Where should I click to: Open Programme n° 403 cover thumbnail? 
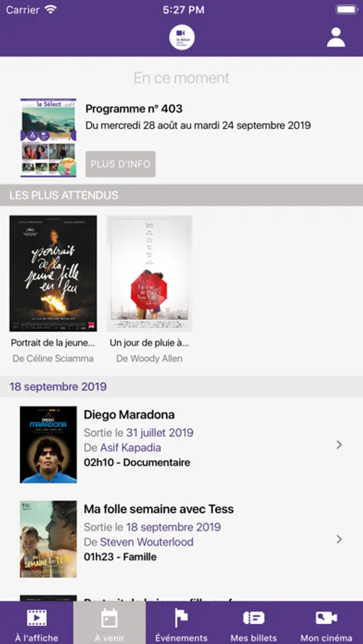click(x=49, y=138)
